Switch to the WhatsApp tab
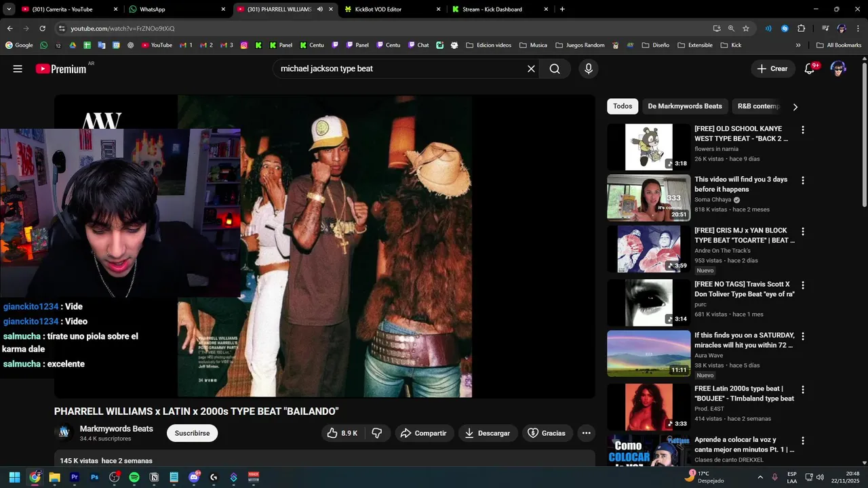 coord(176,9)
